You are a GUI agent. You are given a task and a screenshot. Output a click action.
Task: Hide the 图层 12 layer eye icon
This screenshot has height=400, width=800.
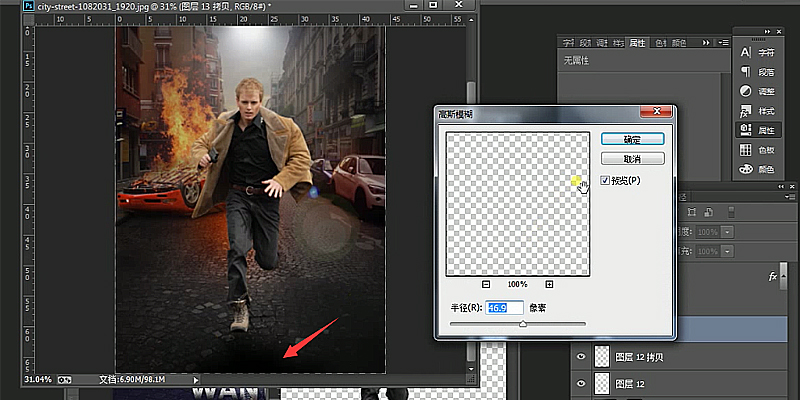[580, 383]
